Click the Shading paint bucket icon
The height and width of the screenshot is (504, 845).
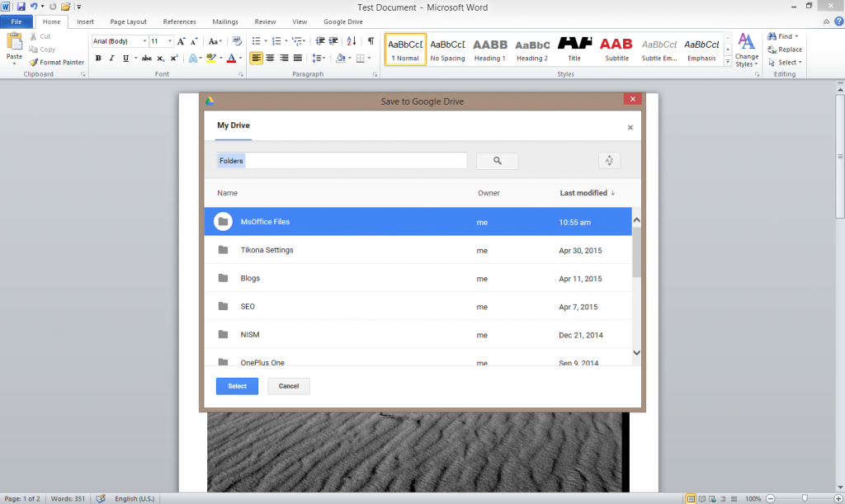pyautogui.click(x=341, y=58)
